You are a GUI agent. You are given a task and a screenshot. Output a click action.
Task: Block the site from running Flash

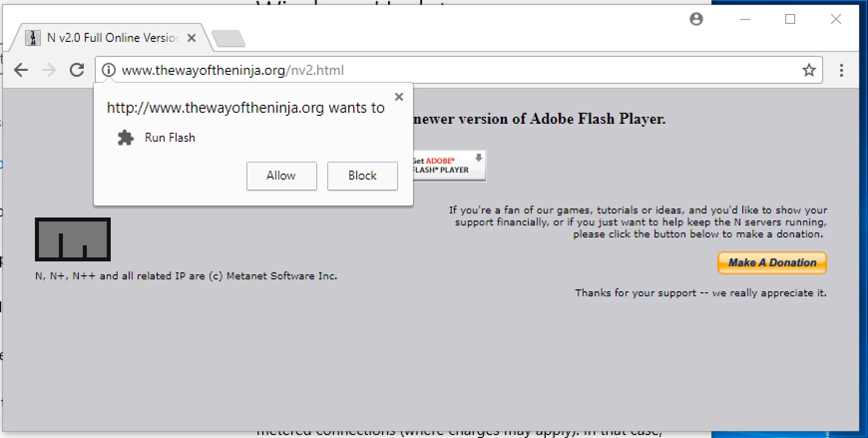click(x=362, y=176)
